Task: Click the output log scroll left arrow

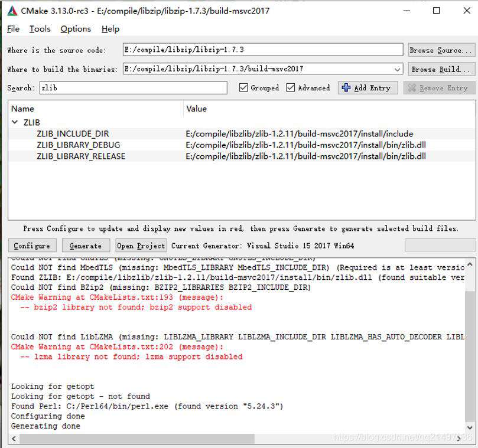Action: pos(14,439)
